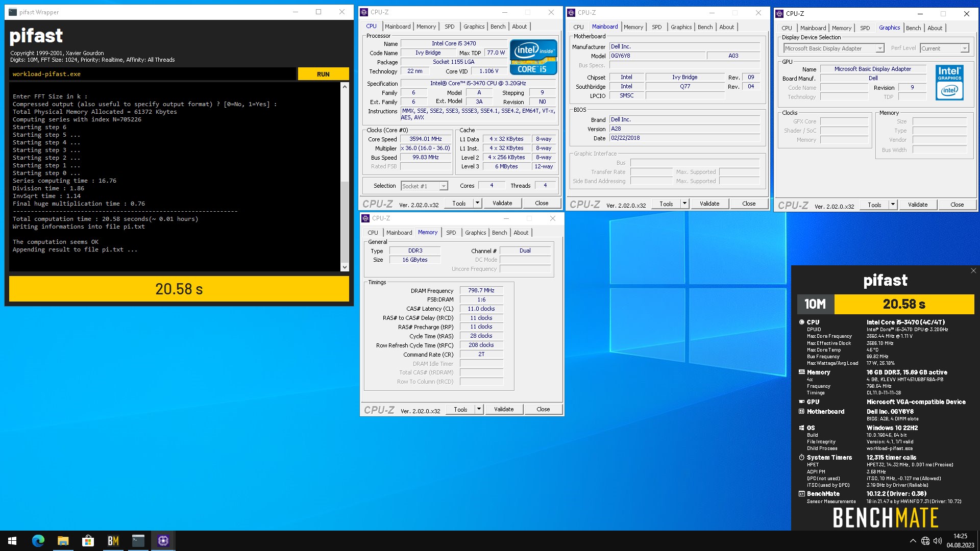The image size is (980, 551).
Task: Click the Intel Core i5 logo badge
Action: (x=533, y=57)
